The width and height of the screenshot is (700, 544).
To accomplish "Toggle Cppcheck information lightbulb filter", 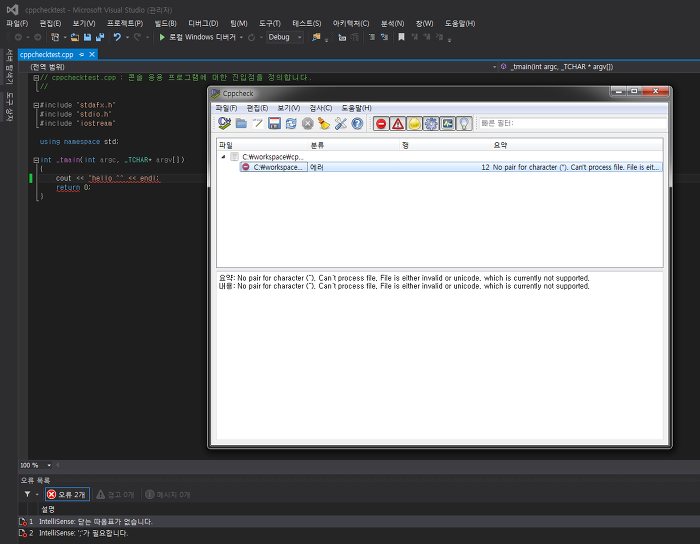I will point(464,123).
